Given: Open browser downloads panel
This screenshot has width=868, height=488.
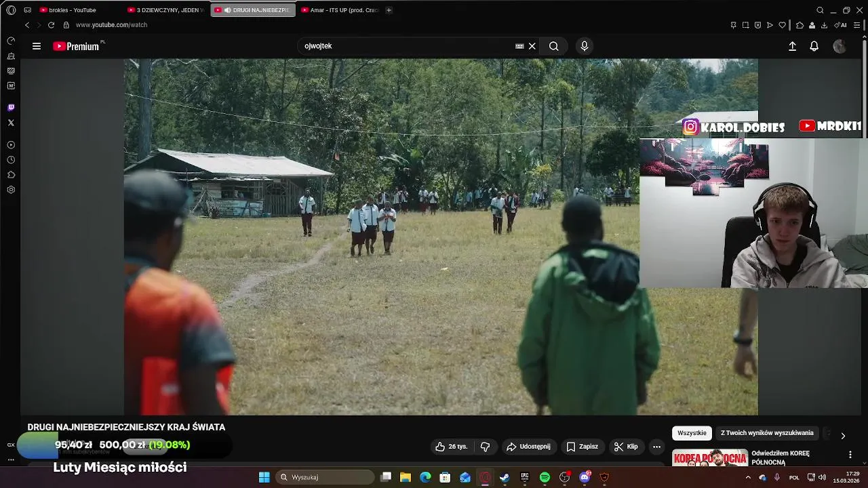Looking at the screenshot, I should [x=824, y=25].
